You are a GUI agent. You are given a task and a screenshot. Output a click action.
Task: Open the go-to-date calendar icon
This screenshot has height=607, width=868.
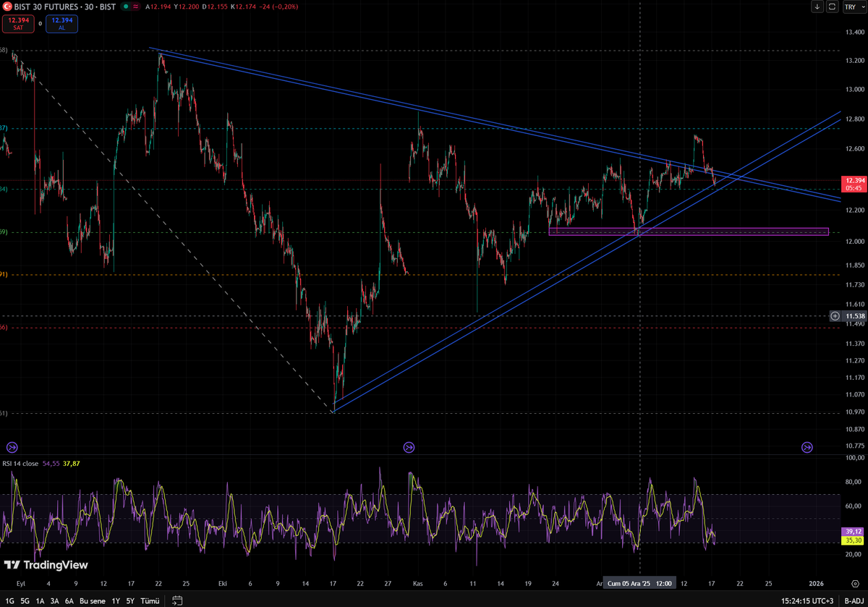[177, 600]
